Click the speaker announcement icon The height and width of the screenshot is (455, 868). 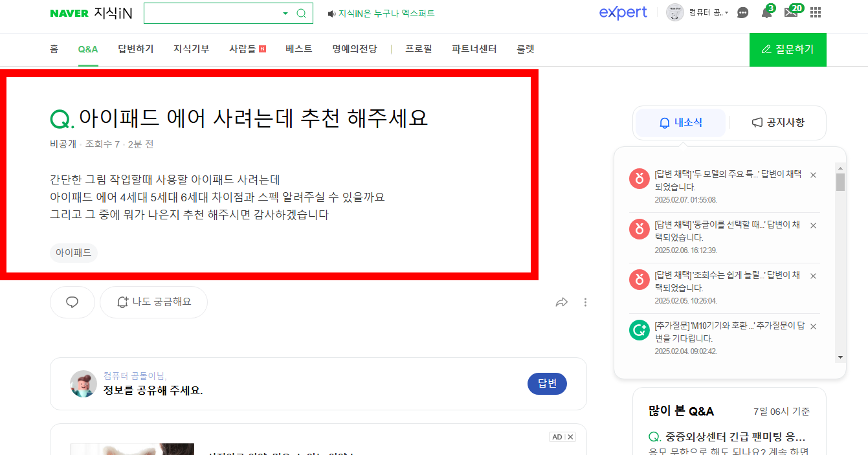[331, 13]
